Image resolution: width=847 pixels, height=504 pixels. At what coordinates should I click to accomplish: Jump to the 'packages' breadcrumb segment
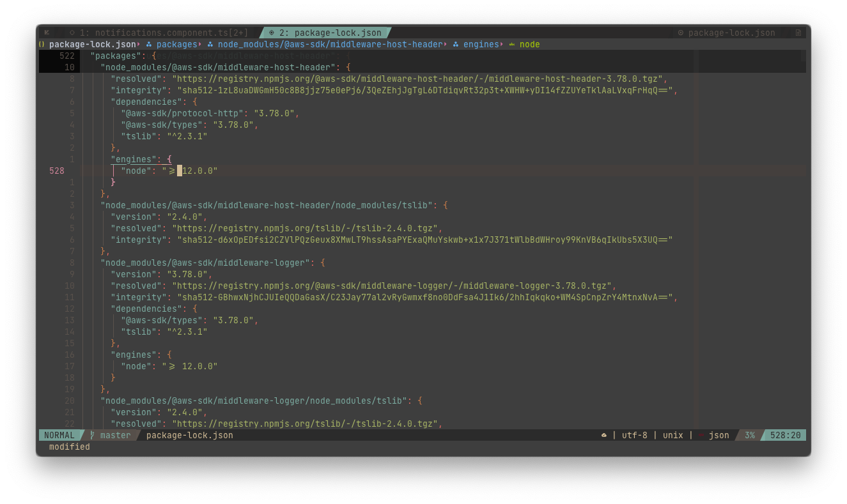(176, 44)
